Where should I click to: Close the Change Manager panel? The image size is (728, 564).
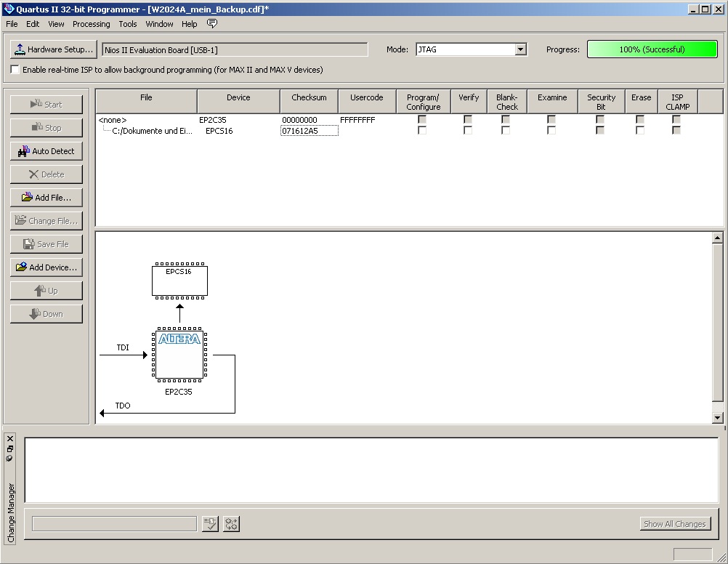10,438
